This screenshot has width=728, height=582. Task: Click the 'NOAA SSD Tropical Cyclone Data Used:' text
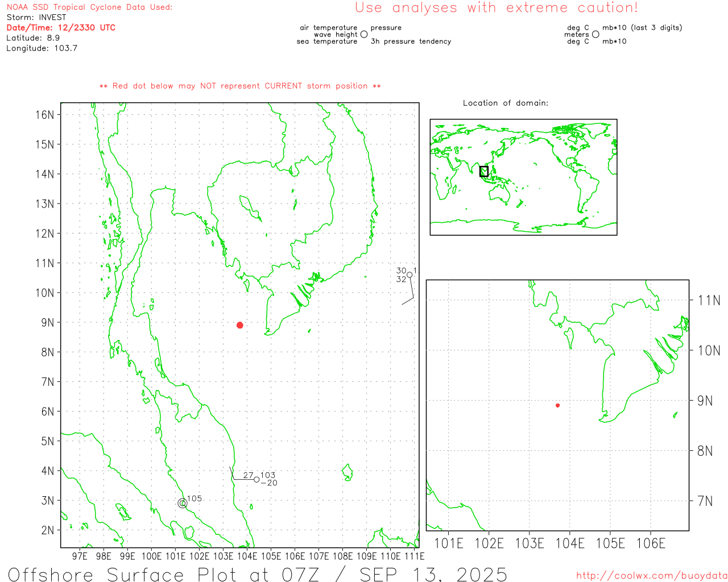tap(89, 7)
